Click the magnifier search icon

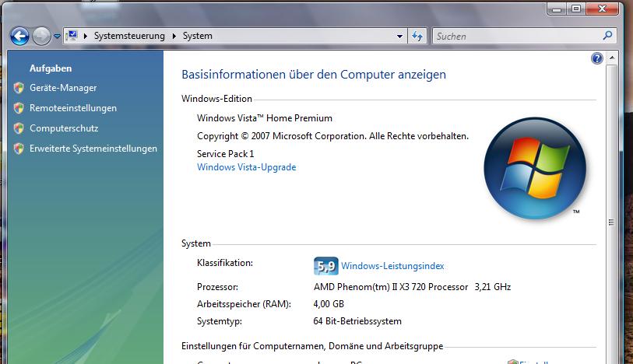(607, 36)
